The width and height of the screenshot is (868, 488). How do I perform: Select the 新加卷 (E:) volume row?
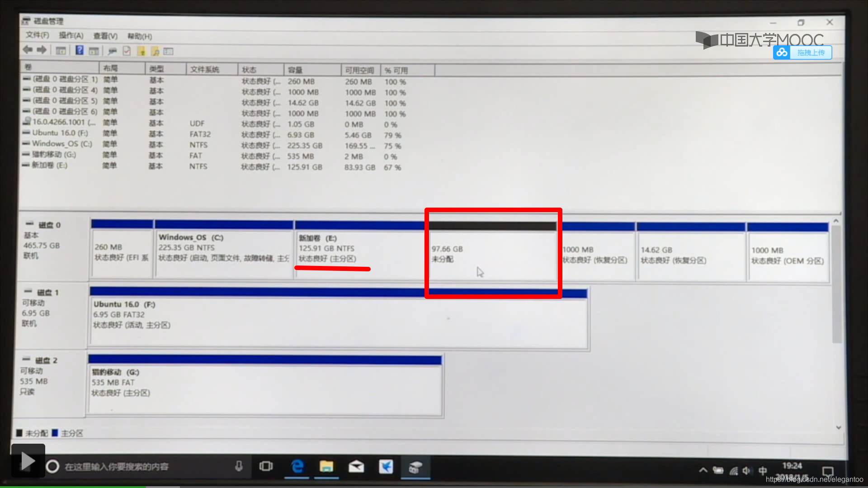click(x=215, y=166)
